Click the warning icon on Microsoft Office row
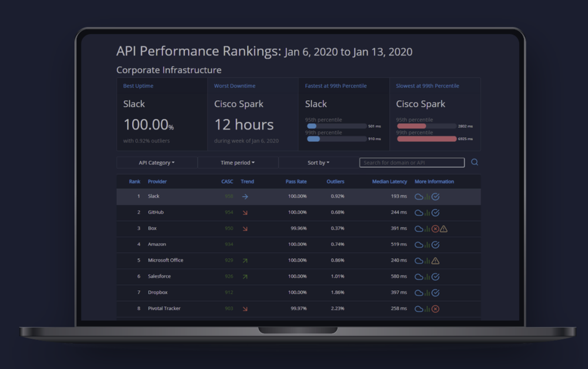Screen dimensions: 588x369 (x=435, y=260)
